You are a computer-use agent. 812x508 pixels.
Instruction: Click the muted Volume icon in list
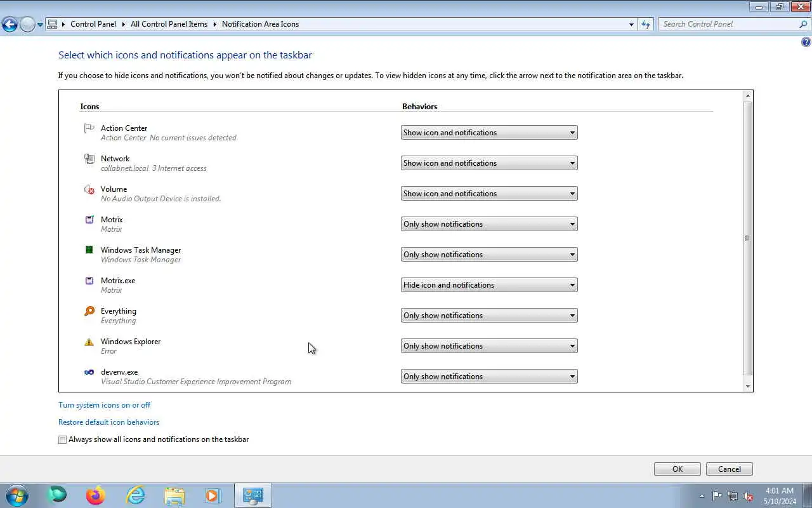(89, 189)
